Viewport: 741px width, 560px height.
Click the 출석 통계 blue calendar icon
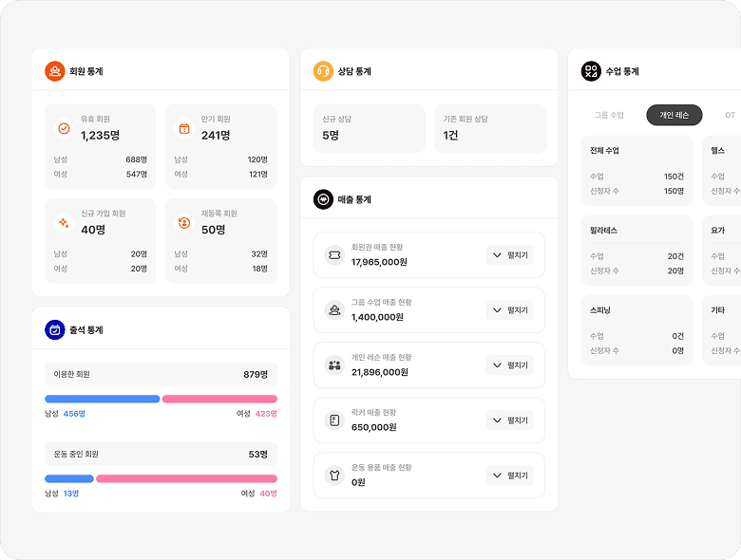[x=55, y=329]
